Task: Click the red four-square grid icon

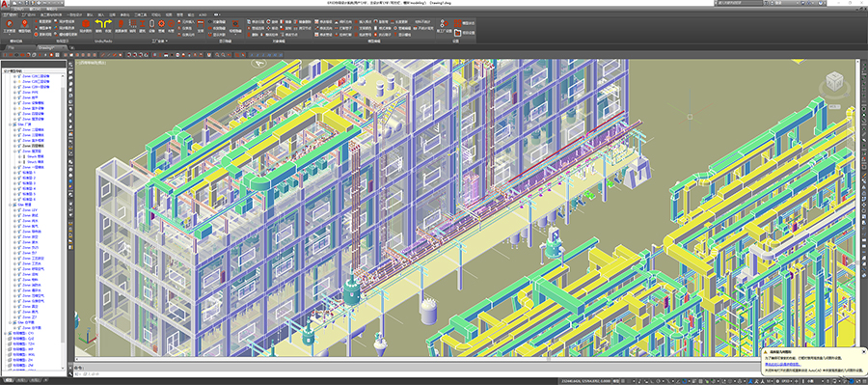Action: click(458, 23)
